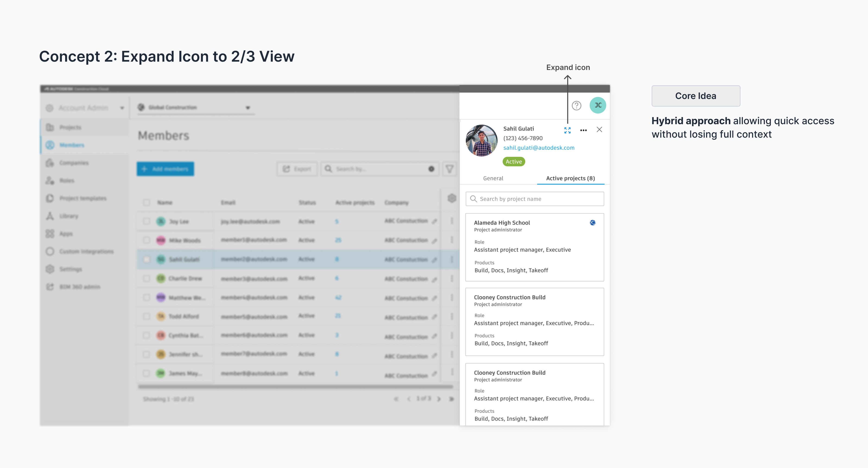Viewport: 868px width, 468px height.
Task: Click the Add members button
Action: pyautogui.click(x=165, y=169)
